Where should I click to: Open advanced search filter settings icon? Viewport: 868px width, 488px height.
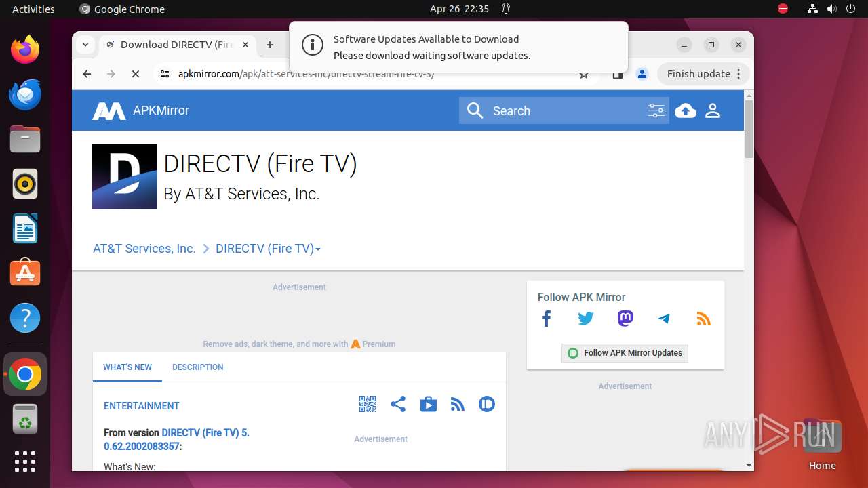[656, 110]
